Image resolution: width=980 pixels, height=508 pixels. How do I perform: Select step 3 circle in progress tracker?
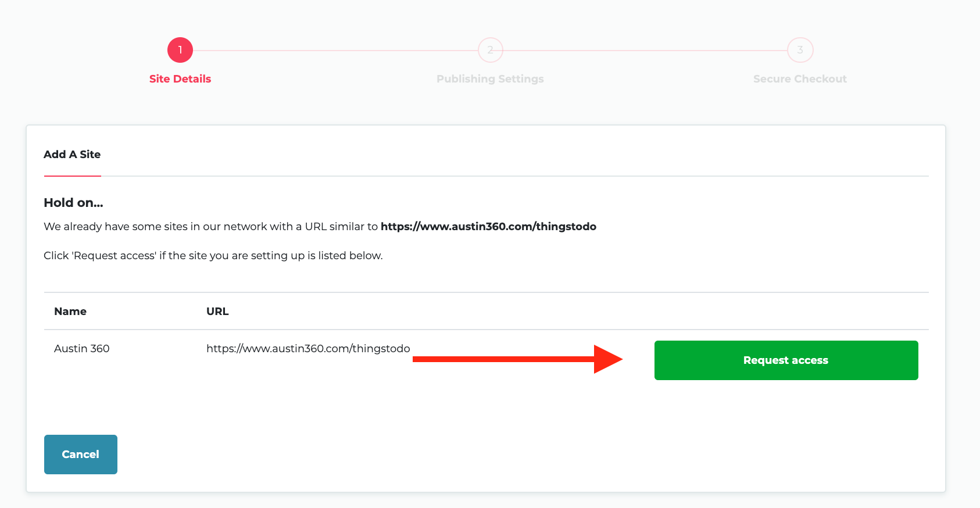click(800, 50)
